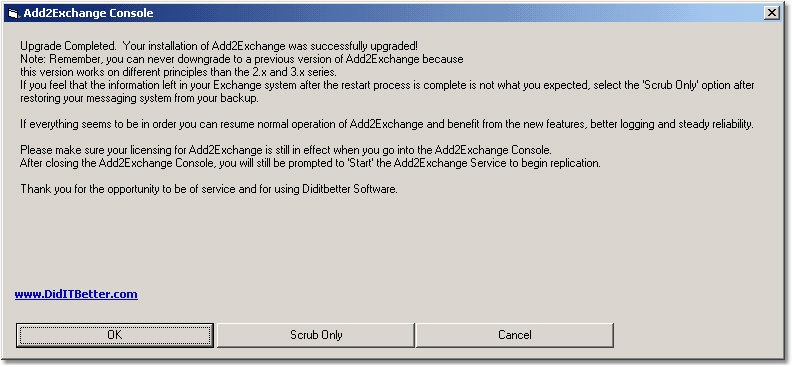Click 'restoring your messaging system from your backup' line

click(139, 98)
